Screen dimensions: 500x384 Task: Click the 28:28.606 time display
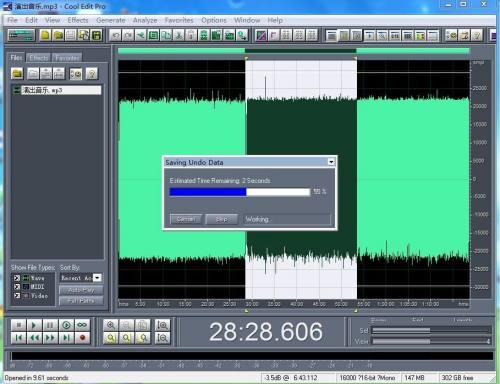pos(266,332)
